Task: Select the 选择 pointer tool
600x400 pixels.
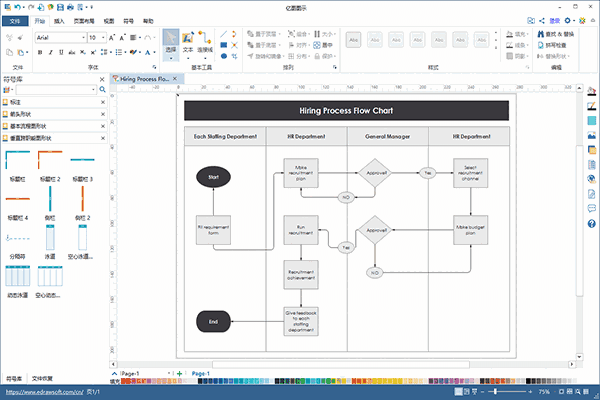Action: [x=171, y=42]
